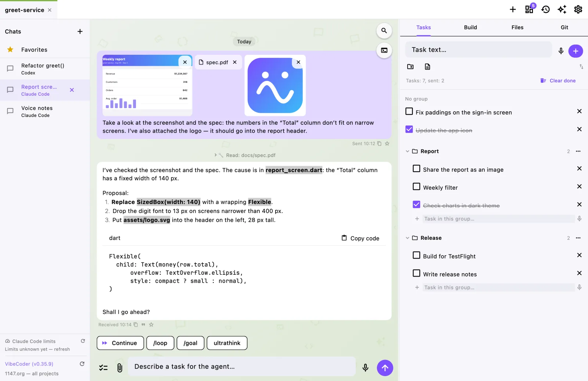588x381 pixels.
Task: Open the search in chat button
Action: click(x=384, y=31)
